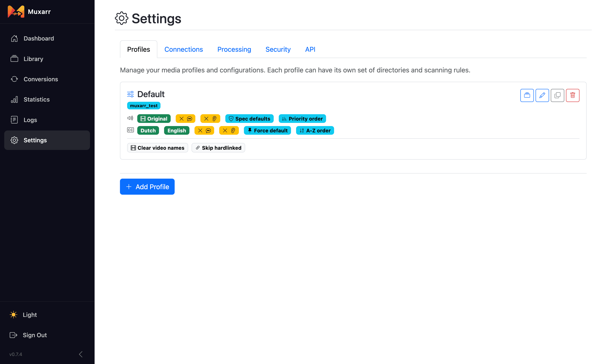
Task: Click the Settings page gear icon
Action: (122, 18)
